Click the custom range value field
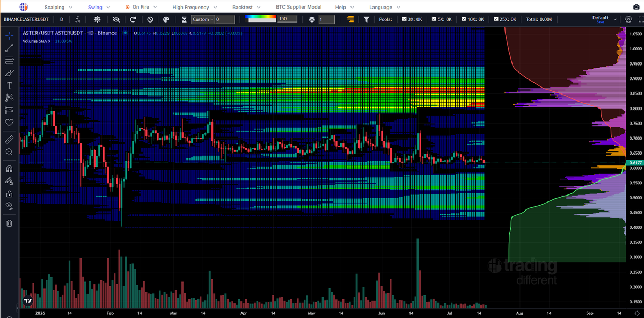The width and height of the screenshot is (644, 318). tap(225, 19)
